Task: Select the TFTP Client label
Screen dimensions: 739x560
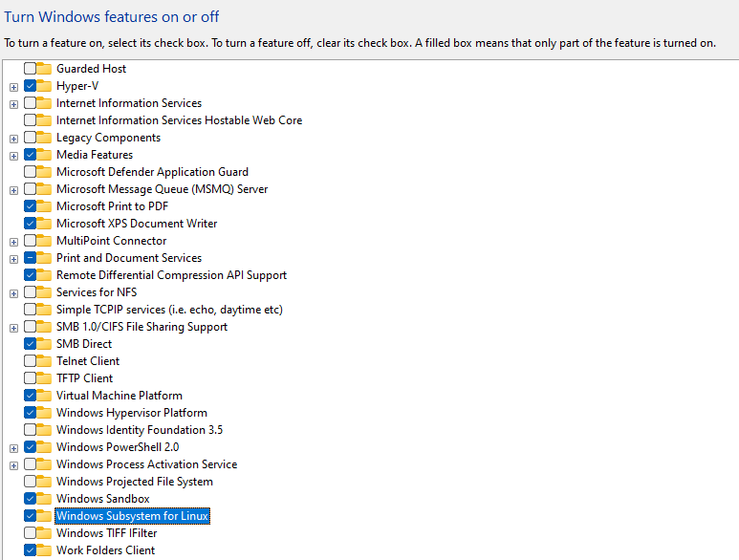Action: pos(84,378)
